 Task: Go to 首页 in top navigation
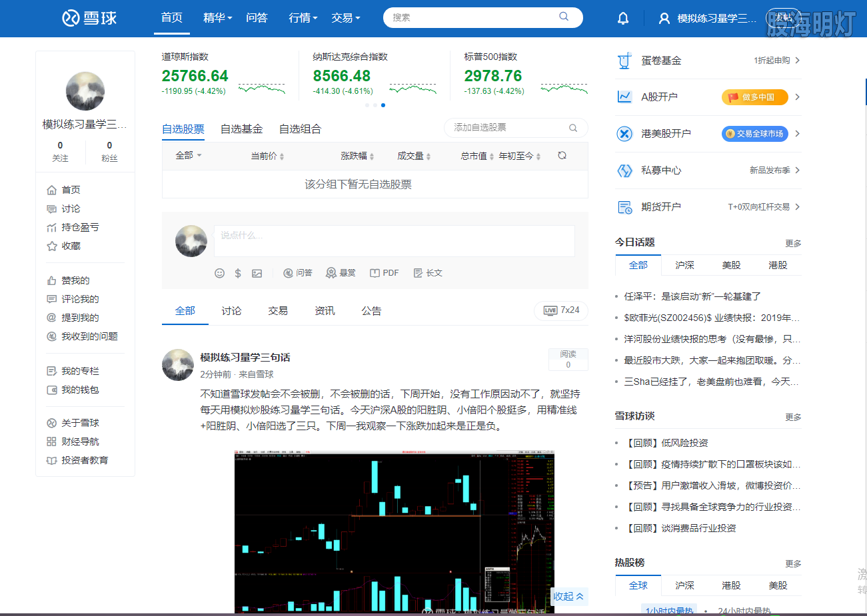172,18
